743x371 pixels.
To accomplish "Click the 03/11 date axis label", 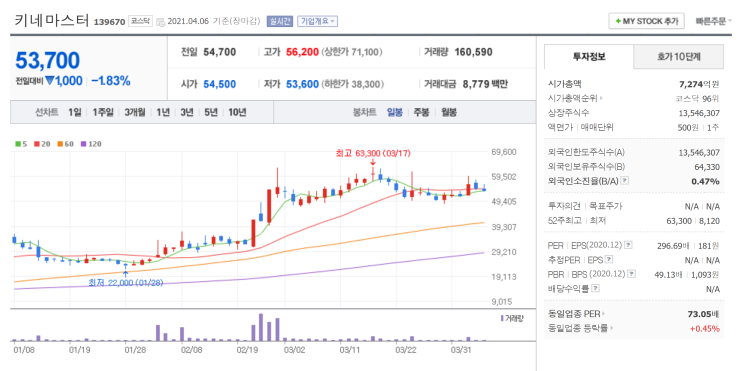I will (x=350, y=350).
